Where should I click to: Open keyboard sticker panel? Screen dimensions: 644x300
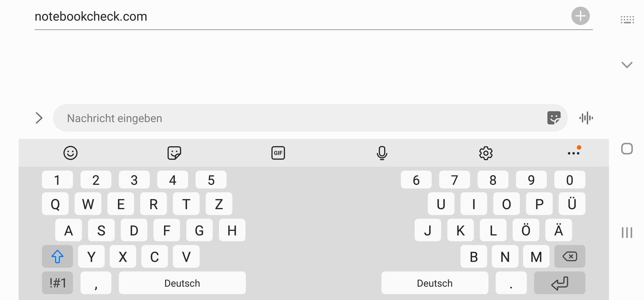[x=174, y=153]
